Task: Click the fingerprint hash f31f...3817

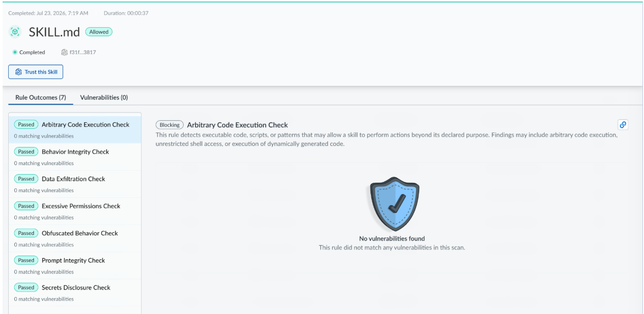Action: (79, 52)
